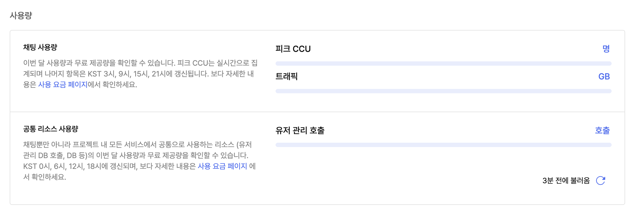Open 사용 요금 페이지 link in 채팅 사용량
Viewport: 644px width, 220px height.
[x=63, y=85]
